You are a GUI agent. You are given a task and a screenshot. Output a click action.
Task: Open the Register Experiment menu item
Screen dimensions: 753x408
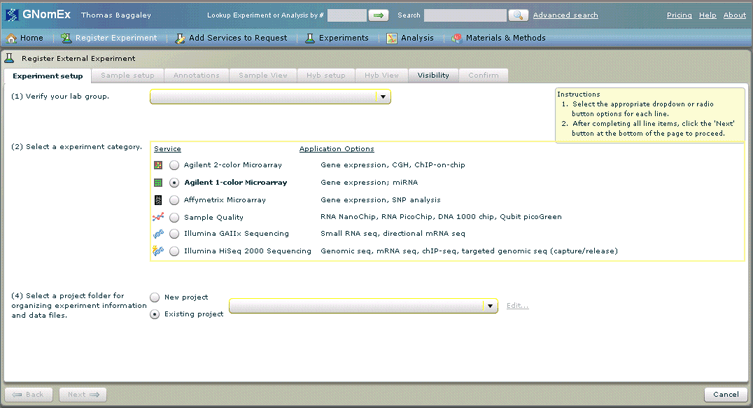109,38
